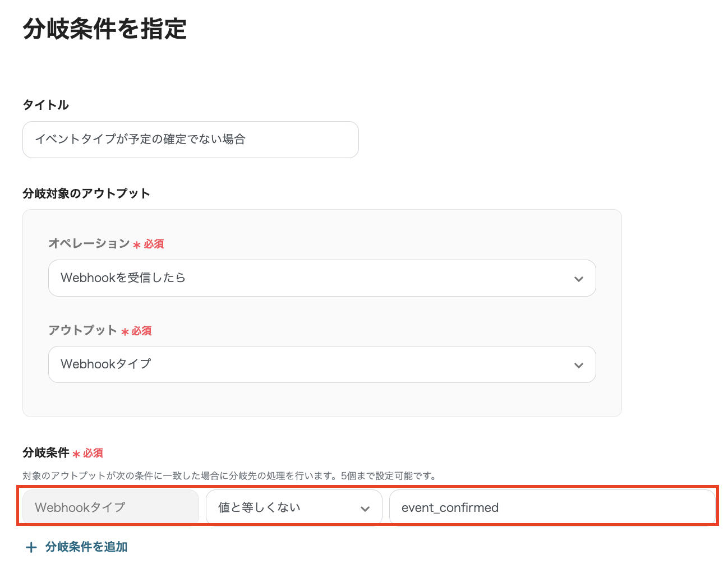Select the 分岐条件を追加 link
The width and height of the screenshot is (728, 573).
pyautogui.click(x=86, y=547)
